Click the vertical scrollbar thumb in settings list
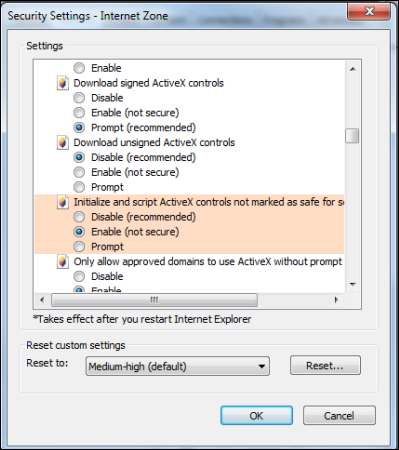Screen dimensions: 399x450 352,136
